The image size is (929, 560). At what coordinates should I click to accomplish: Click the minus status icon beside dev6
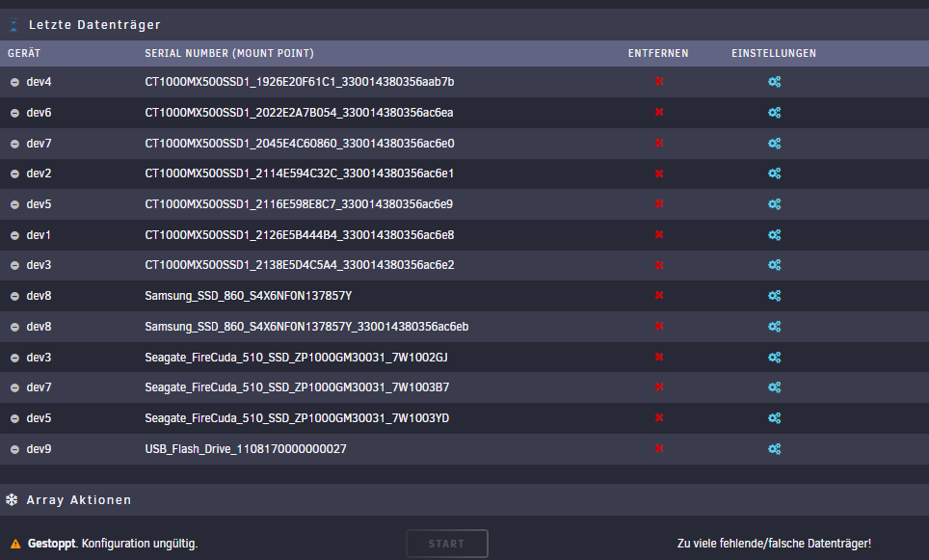(14, 113)
